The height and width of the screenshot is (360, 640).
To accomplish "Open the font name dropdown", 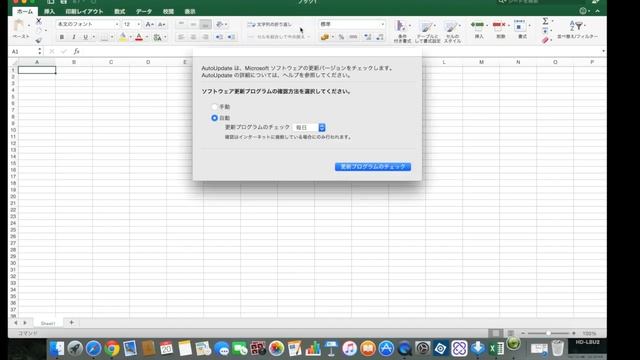I will (116, 24).
